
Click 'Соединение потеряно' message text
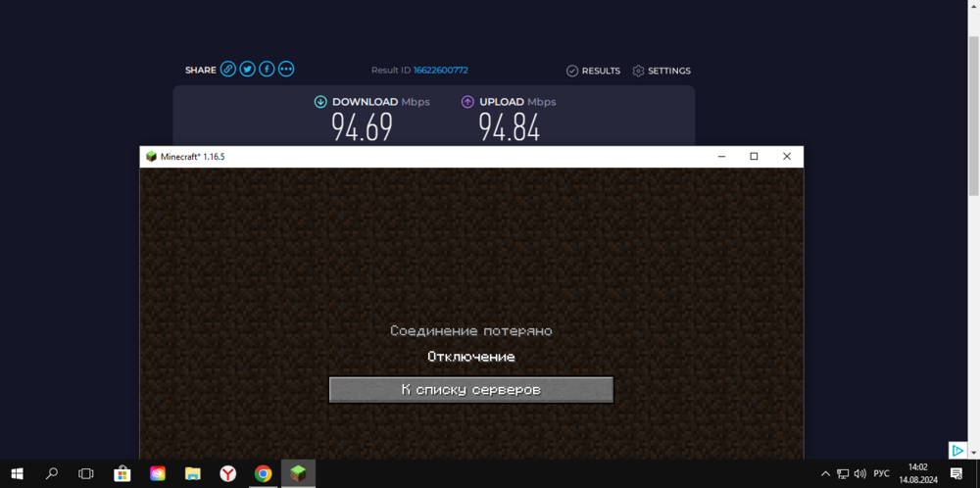[471, 330]
